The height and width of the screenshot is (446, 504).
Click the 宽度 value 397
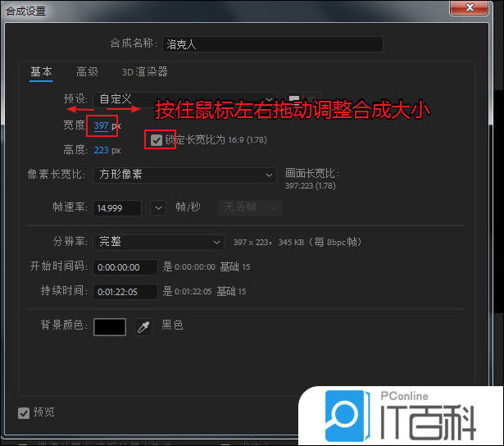(x=101, y=125)
